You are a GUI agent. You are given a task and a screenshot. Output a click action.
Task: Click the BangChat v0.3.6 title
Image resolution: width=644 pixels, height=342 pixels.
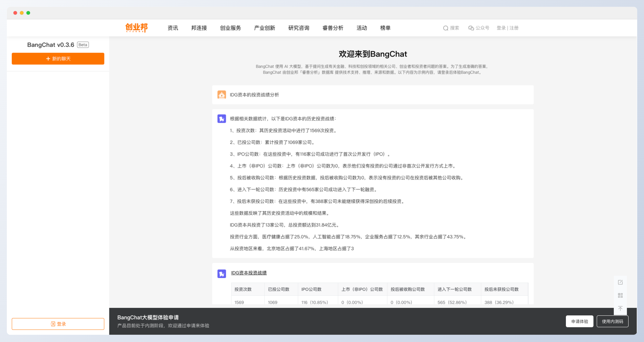tap(51, 45)
